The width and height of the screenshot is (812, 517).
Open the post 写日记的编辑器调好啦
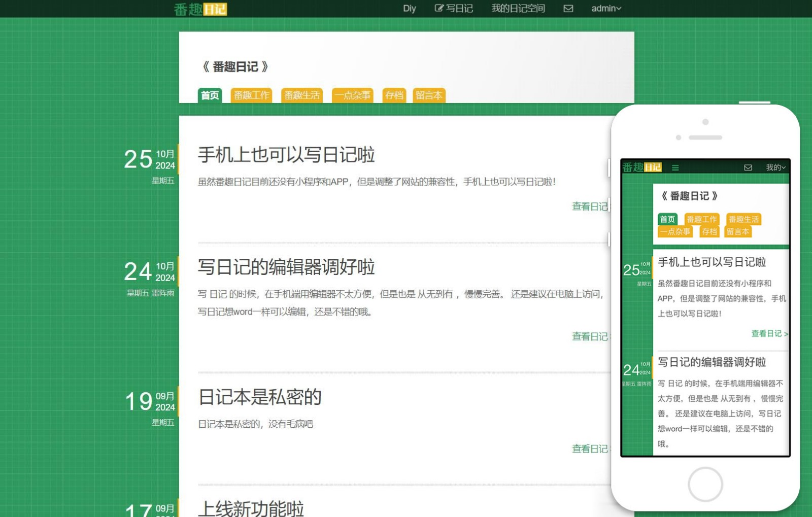286,267
